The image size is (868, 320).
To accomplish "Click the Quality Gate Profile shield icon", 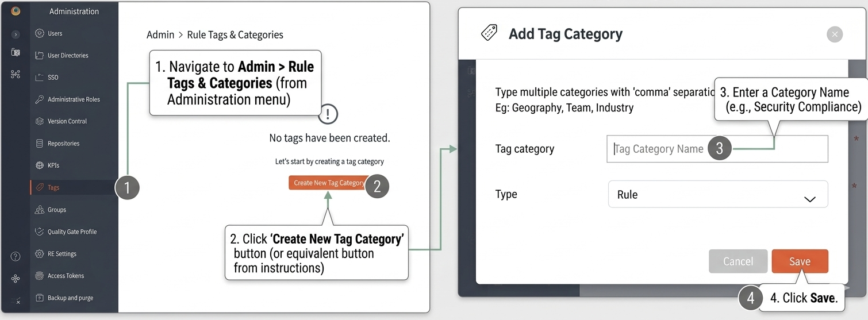I will click(40, 232).
